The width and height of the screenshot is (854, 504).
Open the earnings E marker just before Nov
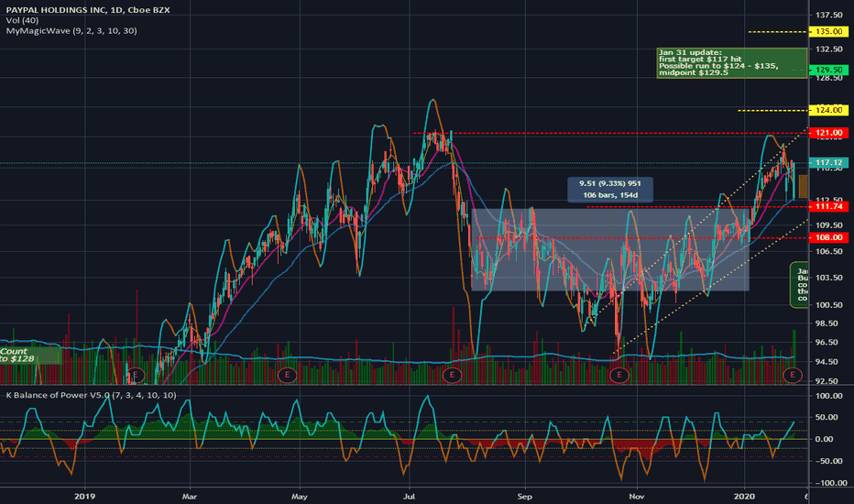point(619,375)
